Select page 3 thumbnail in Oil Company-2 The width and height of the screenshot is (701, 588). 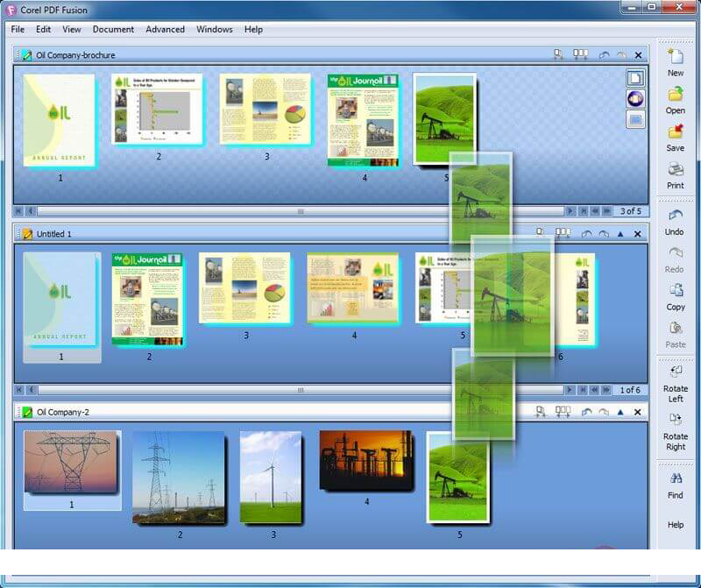pyautogui.click(x=272, y=477)
